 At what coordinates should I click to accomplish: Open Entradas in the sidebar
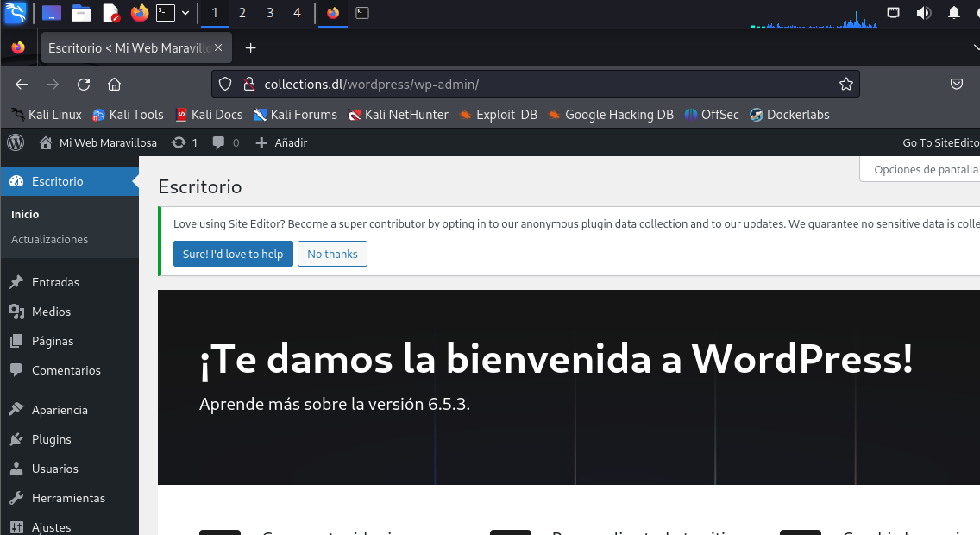tap(69, 282)
